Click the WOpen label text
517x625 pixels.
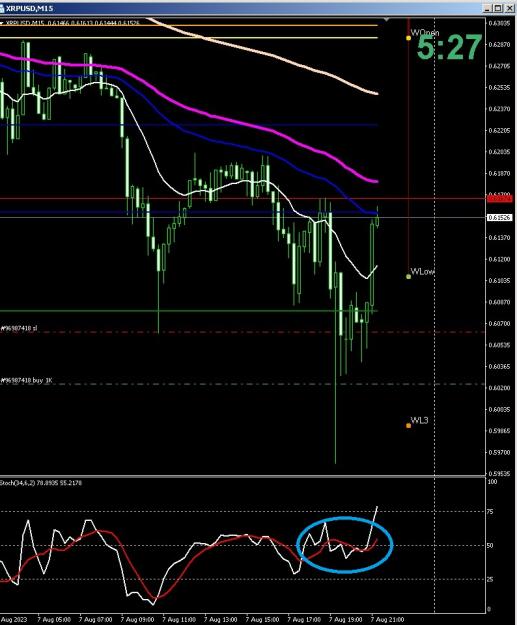pos(425,33)
